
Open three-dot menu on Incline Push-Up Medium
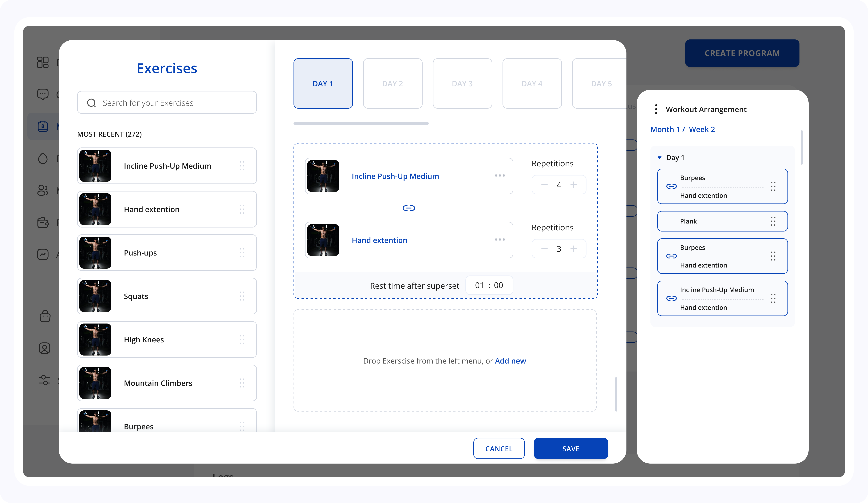click(x=499, y=176)
